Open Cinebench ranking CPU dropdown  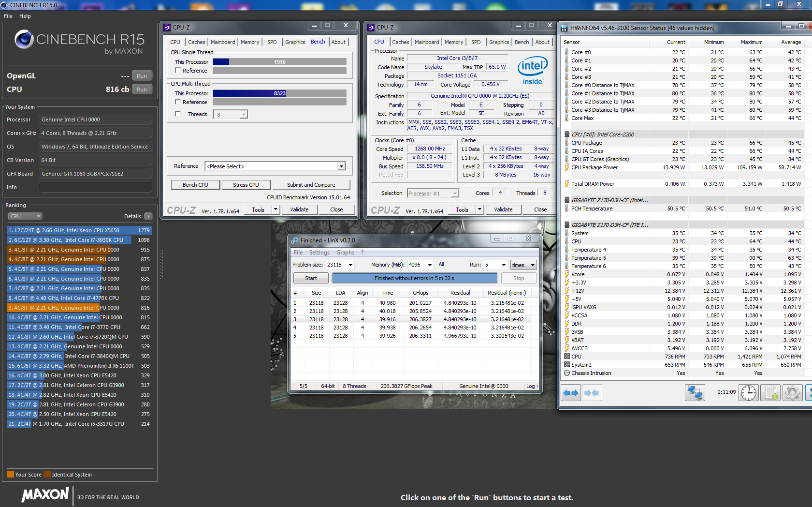(25, 216)
